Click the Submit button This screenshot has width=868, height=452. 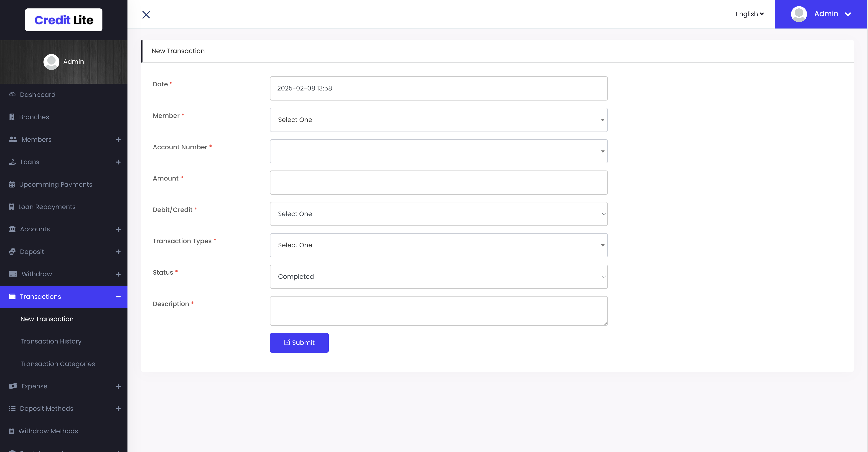click(299, 342)
